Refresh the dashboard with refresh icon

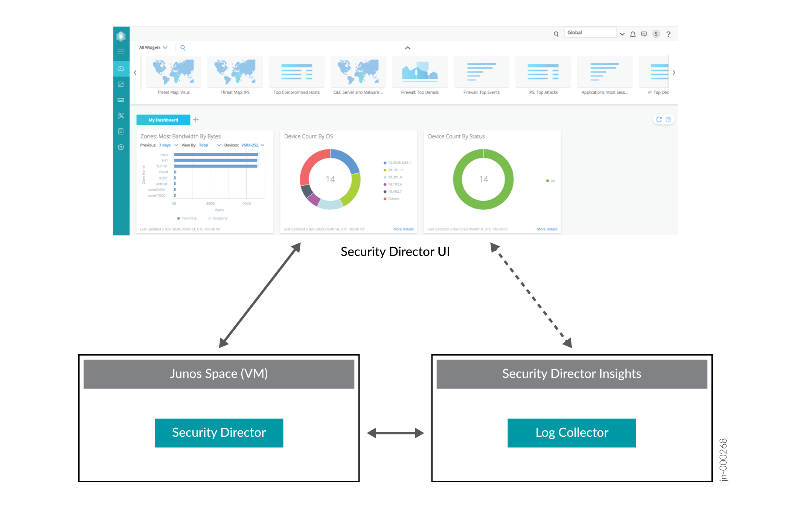(659, 120)
